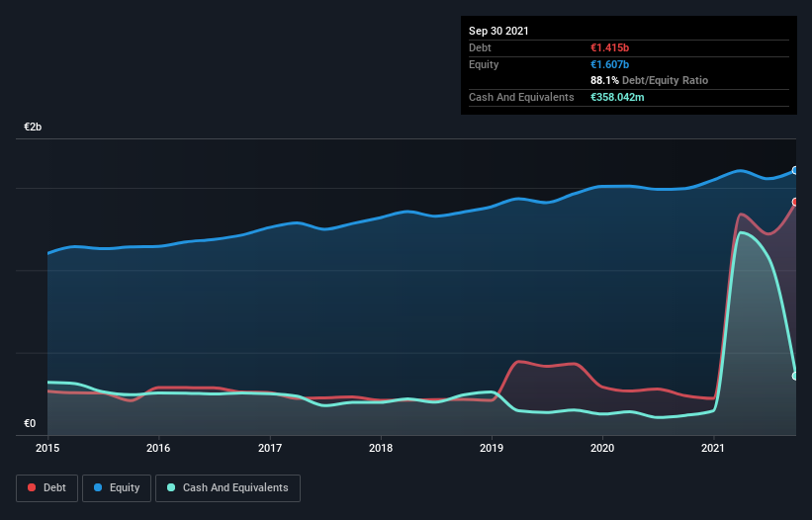Click the €0 y-axis label
This screenshot has height=520, width=812.
point(30,424)
